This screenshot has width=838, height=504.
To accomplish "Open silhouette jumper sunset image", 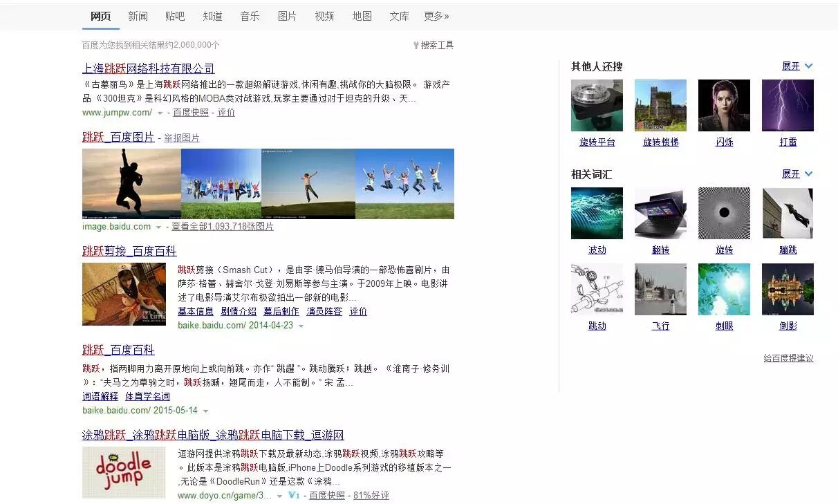I will (131, 184).
